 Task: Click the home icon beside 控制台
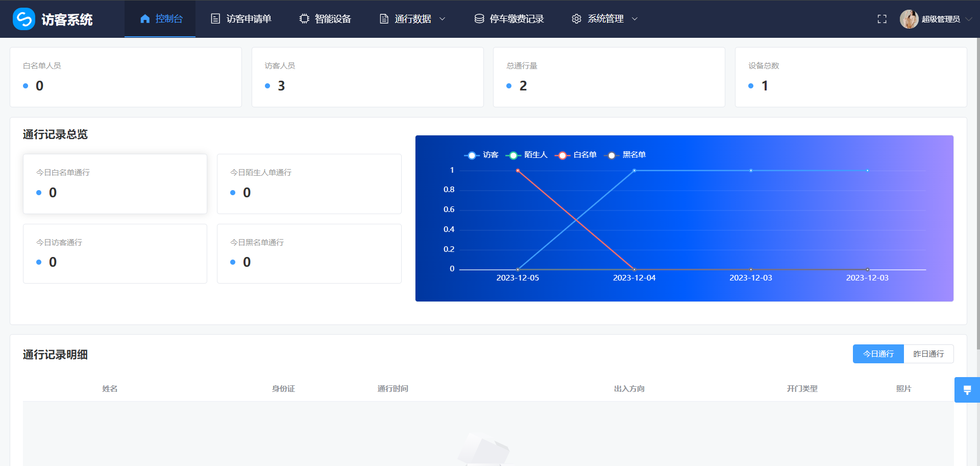(x=145, y=19)
